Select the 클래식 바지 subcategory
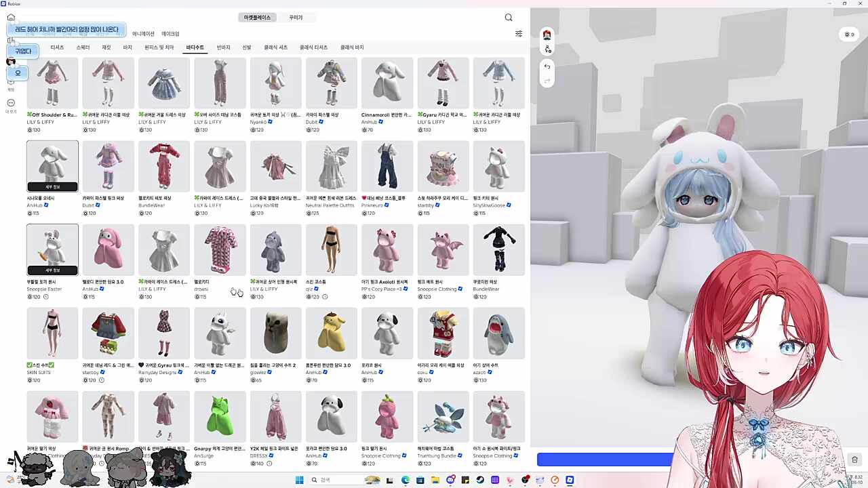 pos(352,47)
